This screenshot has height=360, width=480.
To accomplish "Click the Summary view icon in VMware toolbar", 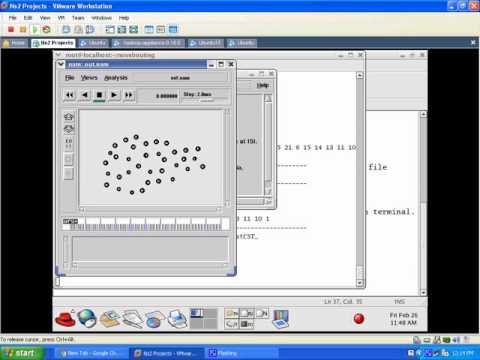I will (x=149, y=30).
